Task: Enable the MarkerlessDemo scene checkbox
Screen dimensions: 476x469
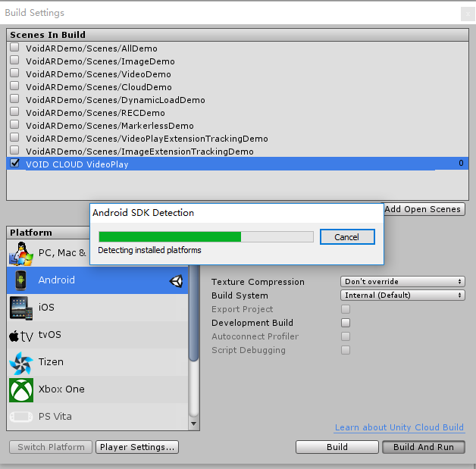Action: coord(14,125)
